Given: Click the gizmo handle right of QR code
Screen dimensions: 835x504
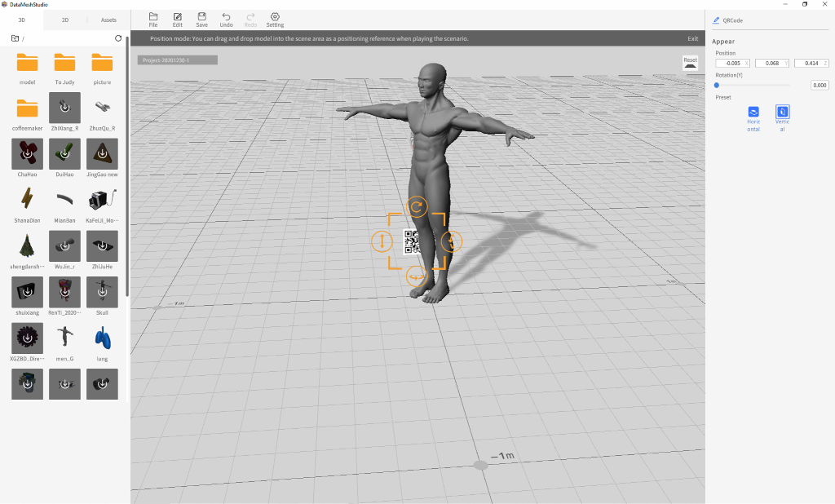Looking at the screenshot, I should (x=452, y=241).
